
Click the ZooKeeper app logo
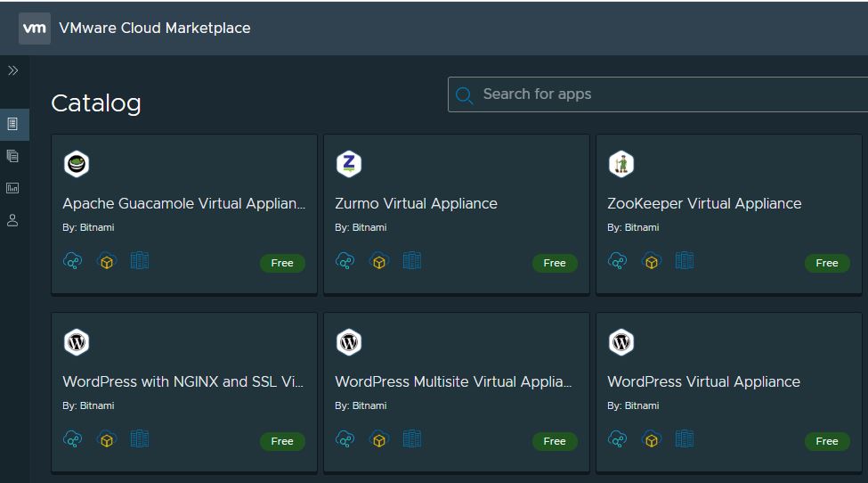(621, 164)
